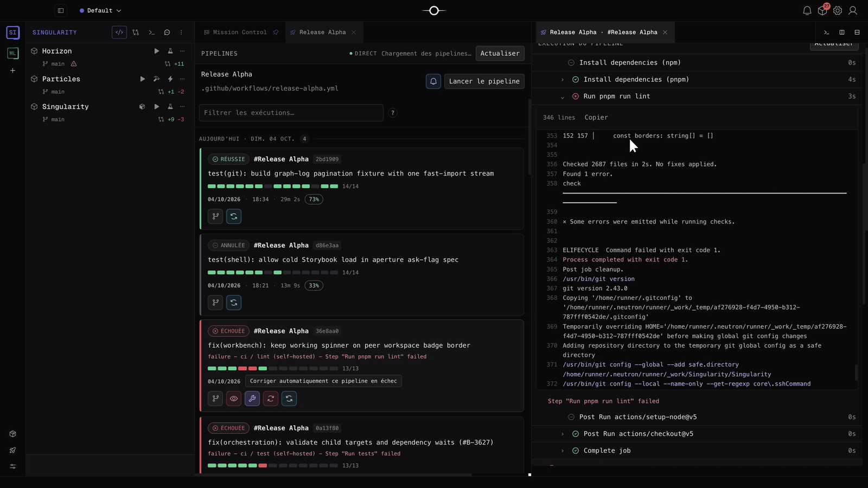Viewport: 868px width, 488px height.
Task: Add a new workspace with plus icon
Action: [12, 70]
